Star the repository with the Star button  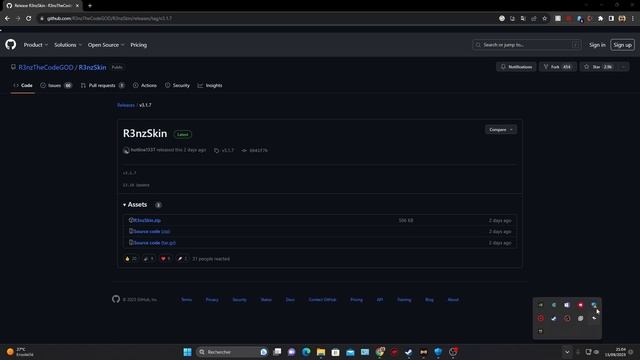(599, 67)
